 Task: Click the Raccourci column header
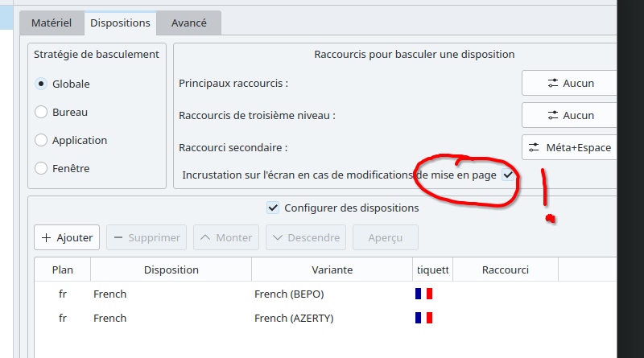[x=505, y=270]
